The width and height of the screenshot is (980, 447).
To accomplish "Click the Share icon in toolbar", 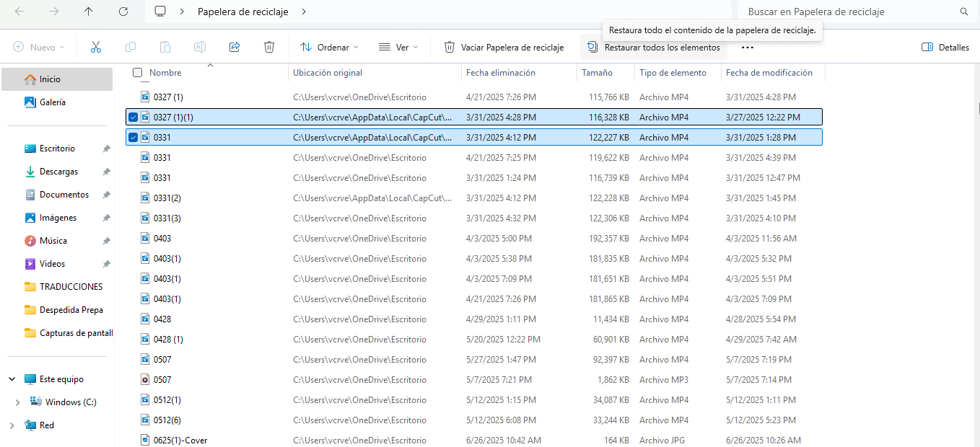I will (x=235, y=48).
